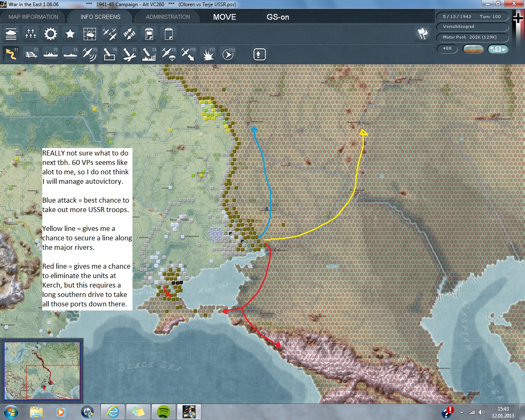Select the F3 naval transport mode

[51, 54]
